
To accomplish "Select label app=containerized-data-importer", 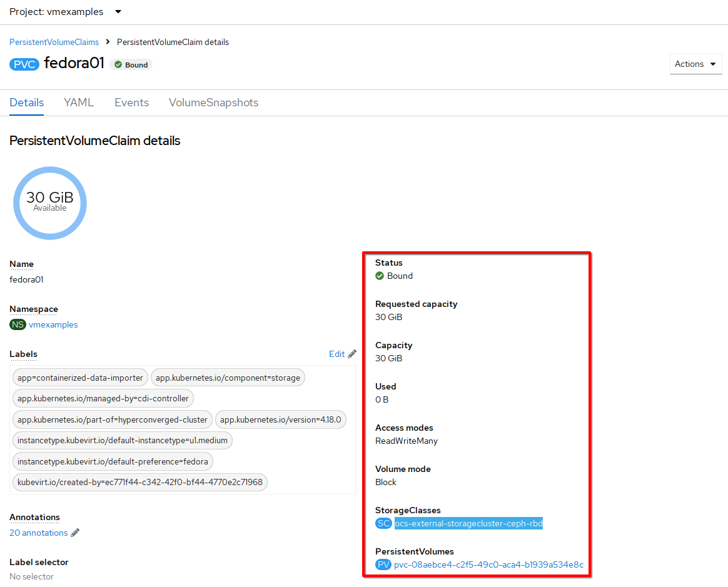I will tap(80, 378).
